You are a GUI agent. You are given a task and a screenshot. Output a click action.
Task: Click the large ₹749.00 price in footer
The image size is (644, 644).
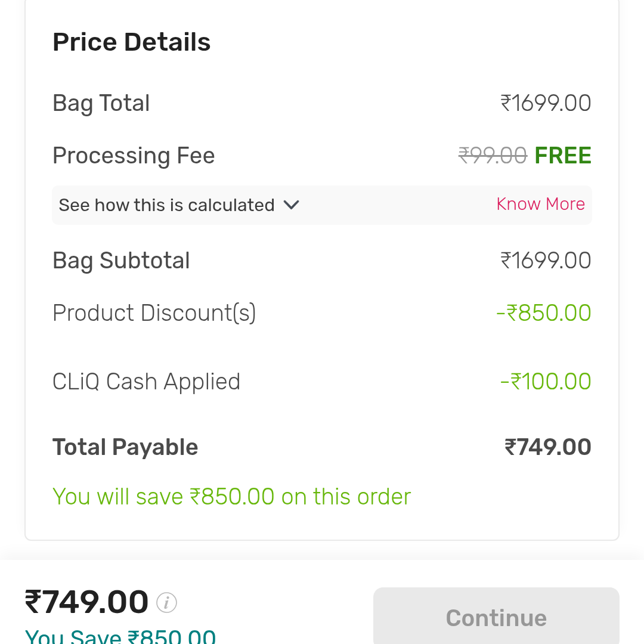click(86, 602)
